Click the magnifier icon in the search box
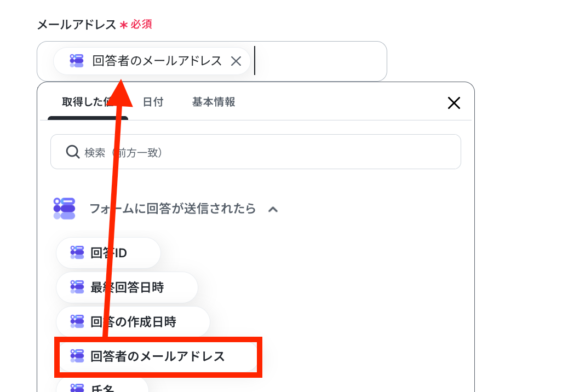574x392 pixels. pyautogui.click(x=72, y=152)
